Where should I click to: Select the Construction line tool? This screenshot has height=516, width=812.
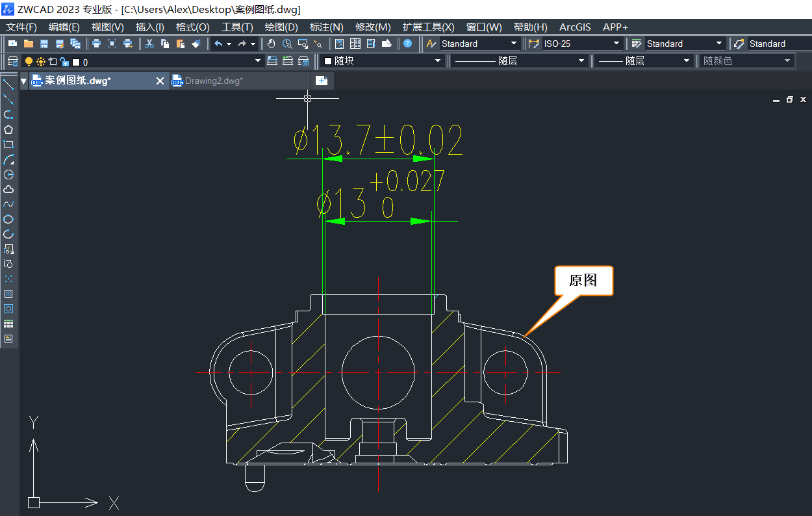click(x=8, y=99)
